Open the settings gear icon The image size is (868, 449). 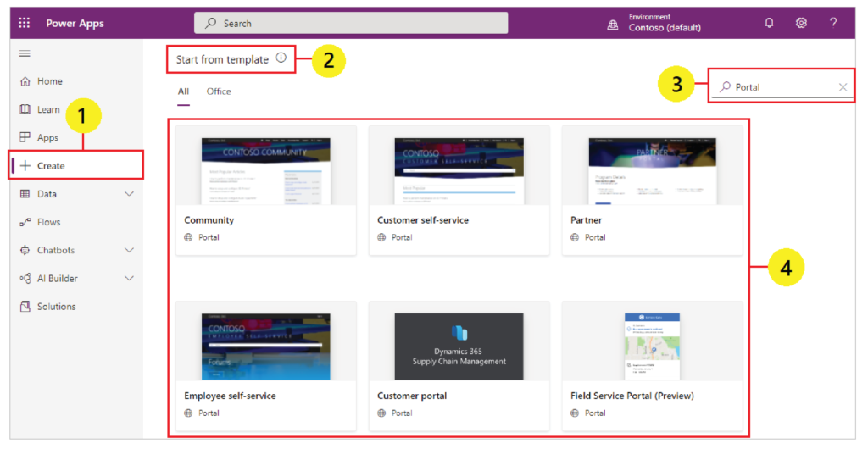pyautogui.click(x=801, y=23)
